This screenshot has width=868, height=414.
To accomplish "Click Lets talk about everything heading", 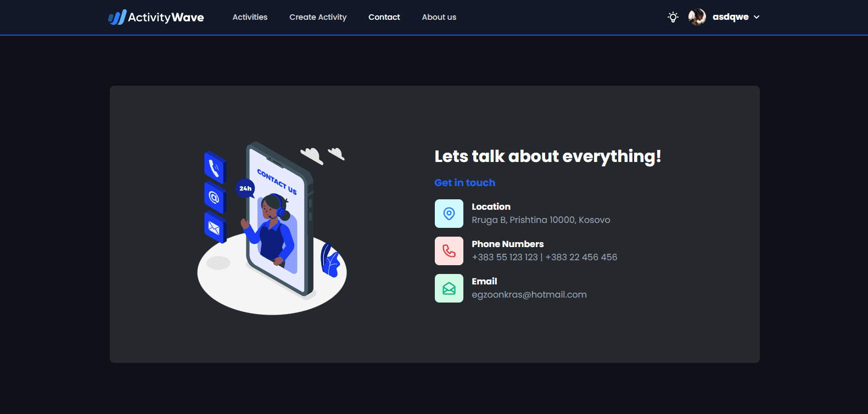I will (548, 156).
